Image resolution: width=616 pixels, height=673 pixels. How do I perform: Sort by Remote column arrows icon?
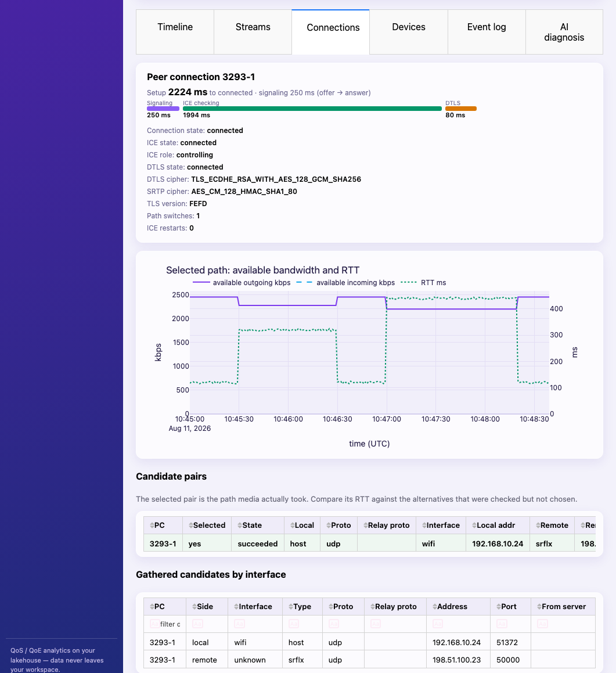(538, 526)
